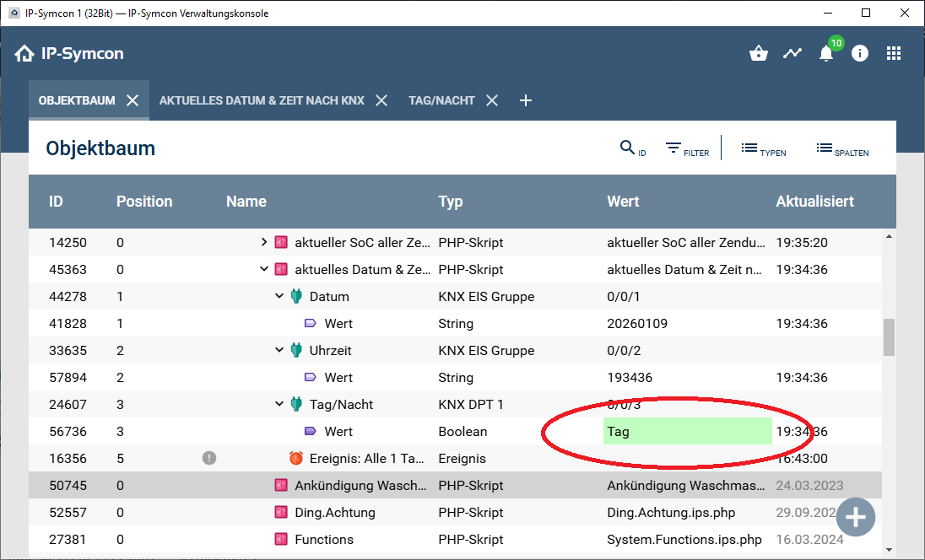Image resolution: width=925 pixels, height=560 pixels.
Task: Open the trend chart icon in header
Action: tap(792, 54)
